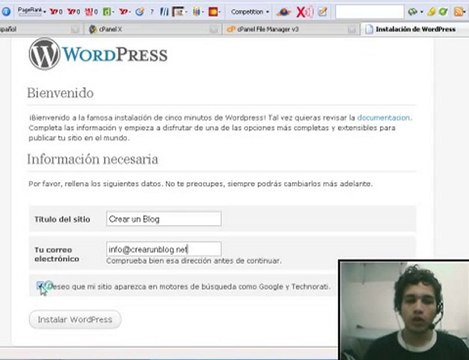Click the orange RSS feed icon

coord(459,12)
